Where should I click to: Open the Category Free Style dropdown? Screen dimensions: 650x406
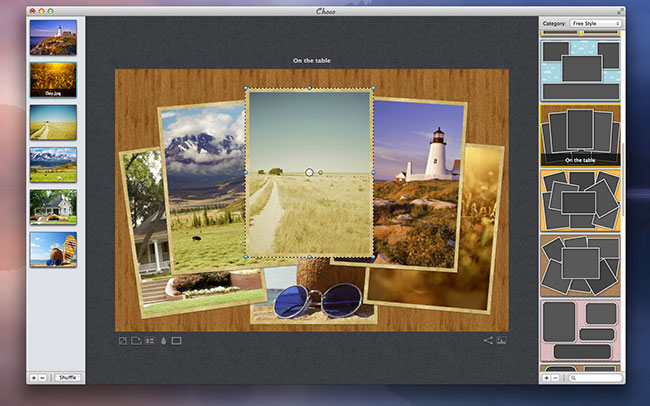click(595, 23)
